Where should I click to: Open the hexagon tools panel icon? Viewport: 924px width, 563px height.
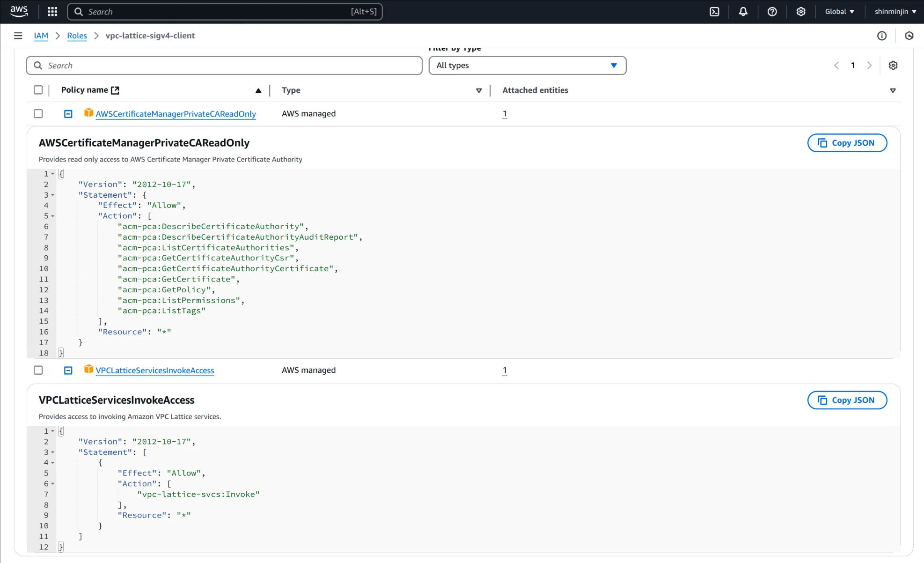(x=909, y=36)
